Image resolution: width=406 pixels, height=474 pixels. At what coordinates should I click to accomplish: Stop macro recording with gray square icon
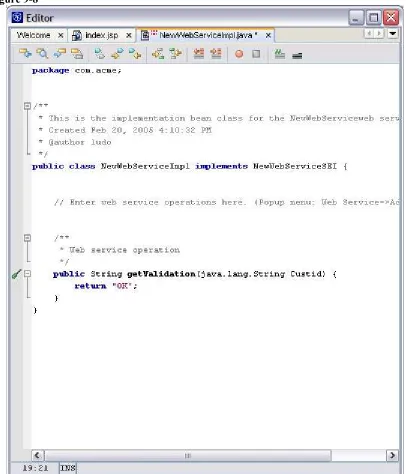click(256, 54)
